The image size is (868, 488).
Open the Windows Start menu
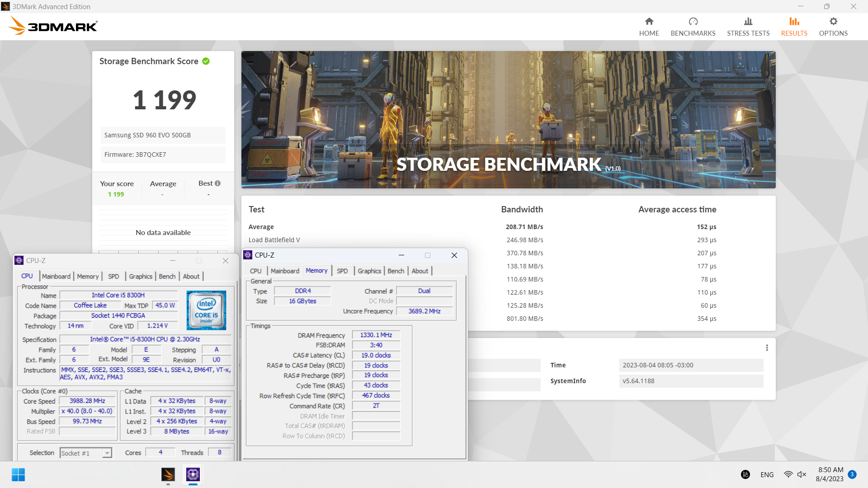pyautogui.click(x=18, y=474)
